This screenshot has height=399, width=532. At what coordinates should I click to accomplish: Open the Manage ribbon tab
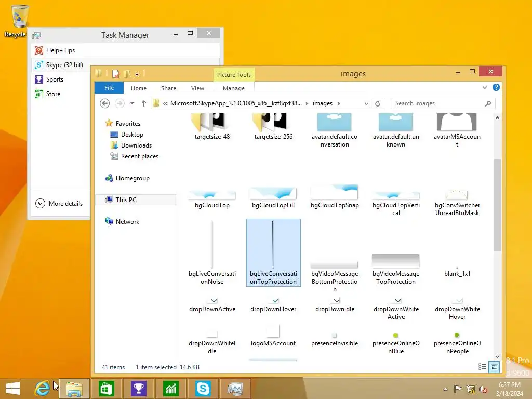[x=233, y=88]
